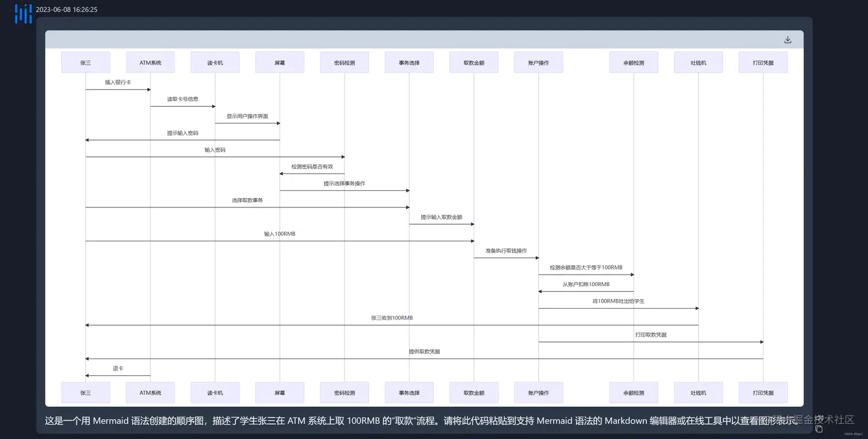Click the 提示输入取款金额 message label
This screenshot has width=868, height=439.
pos(441,217)
